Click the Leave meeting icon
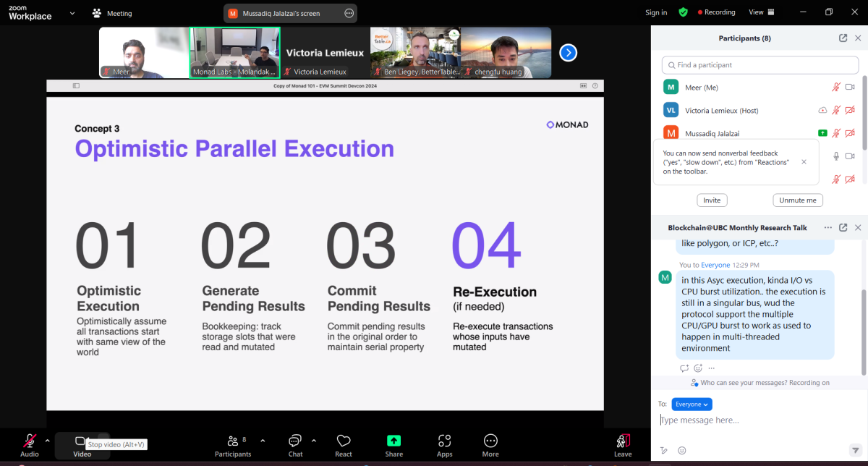868x466 pixels. pos(622,441)
